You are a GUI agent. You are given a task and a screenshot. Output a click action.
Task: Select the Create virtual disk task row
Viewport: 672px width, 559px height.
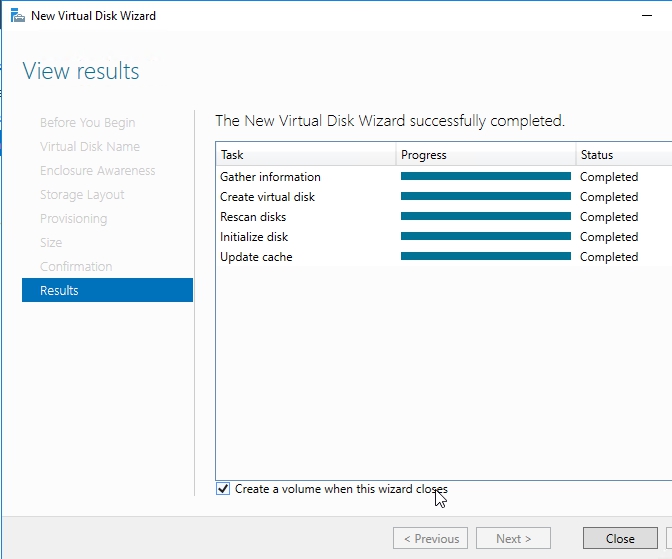pos(444,197)
